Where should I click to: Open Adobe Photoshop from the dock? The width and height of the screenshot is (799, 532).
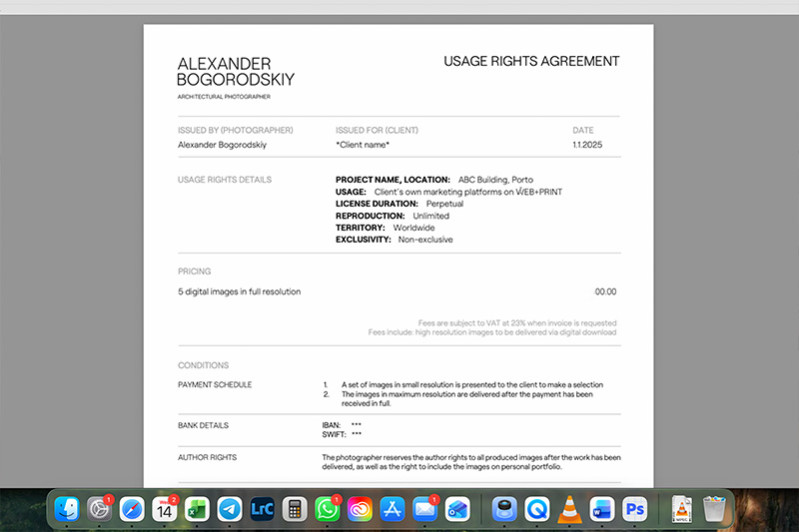click(x=634, y=510)
